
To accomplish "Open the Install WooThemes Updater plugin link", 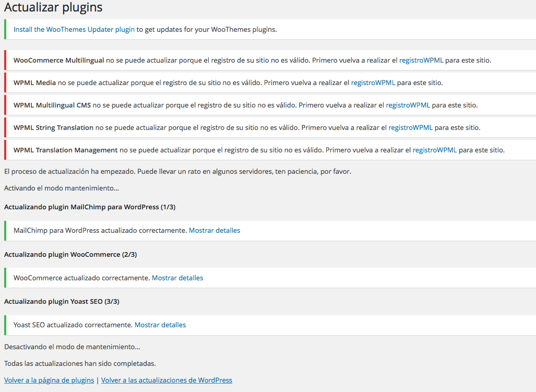I will pyautogui.click(x=74, y=29).
